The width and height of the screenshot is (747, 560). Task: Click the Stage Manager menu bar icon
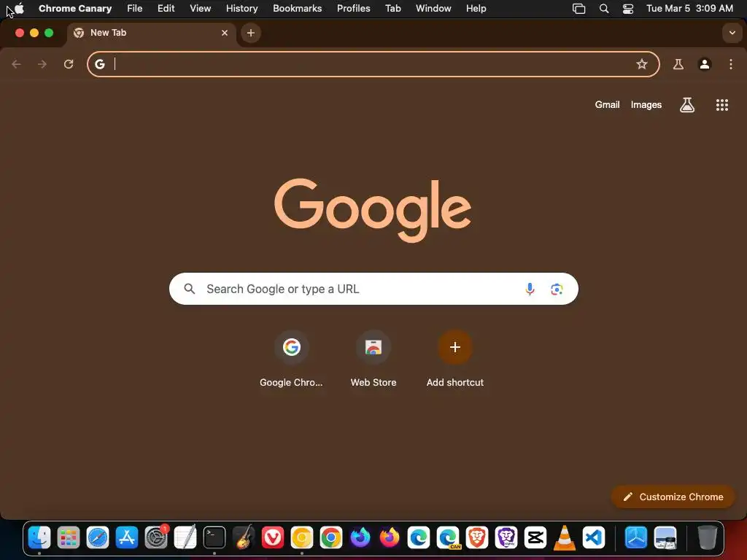click(578, 9)
